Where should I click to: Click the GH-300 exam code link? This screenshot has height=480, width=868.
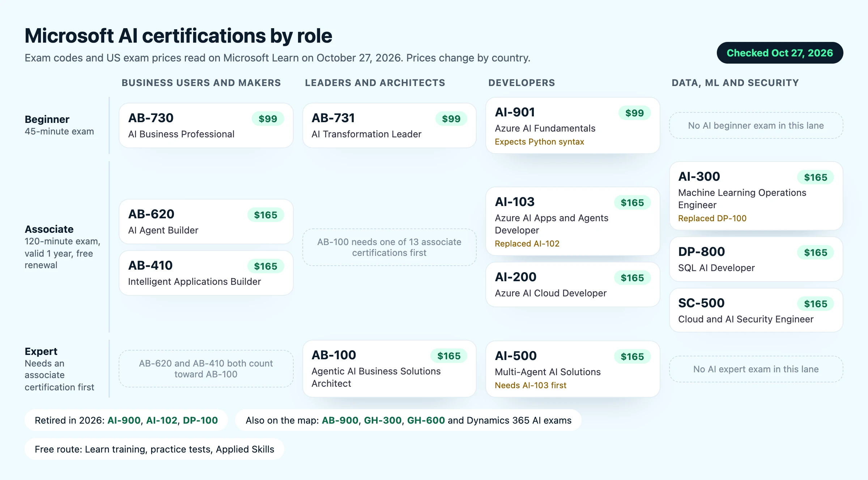(383, 420)
